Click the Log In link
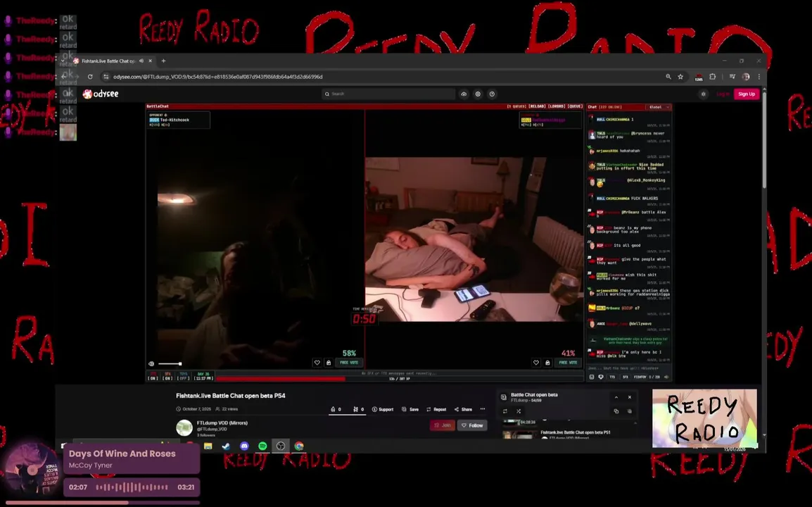The image size is (812, 507). (x=723, y=94)
